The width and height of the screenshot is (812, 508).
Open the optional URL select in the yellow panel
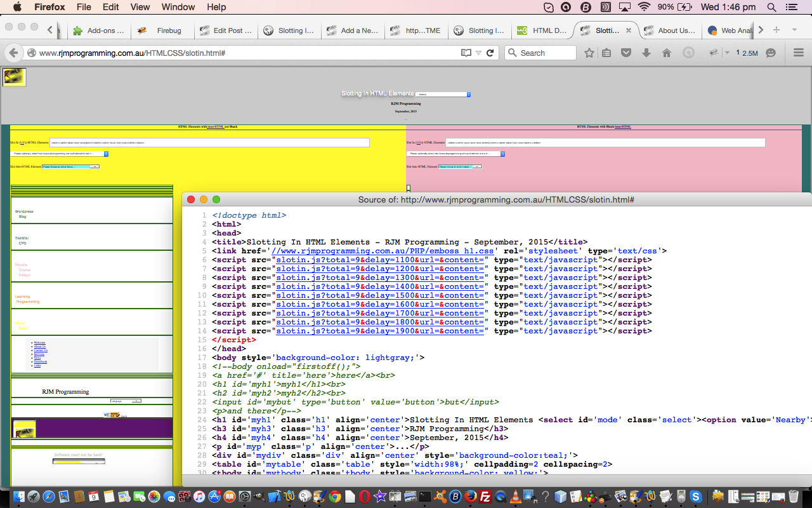[60, 154]
